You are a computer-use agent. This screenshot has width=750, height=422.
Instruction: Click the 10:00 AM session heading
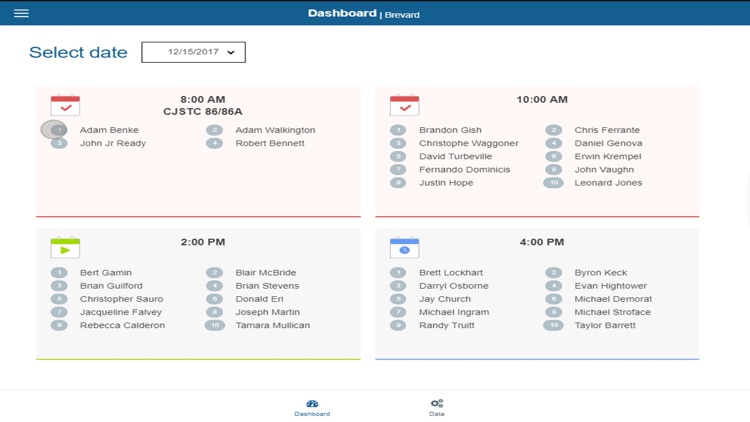542,100
